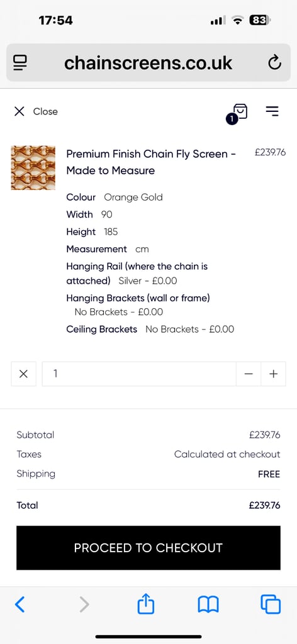Tap the Safari share icon

point(146,604)
